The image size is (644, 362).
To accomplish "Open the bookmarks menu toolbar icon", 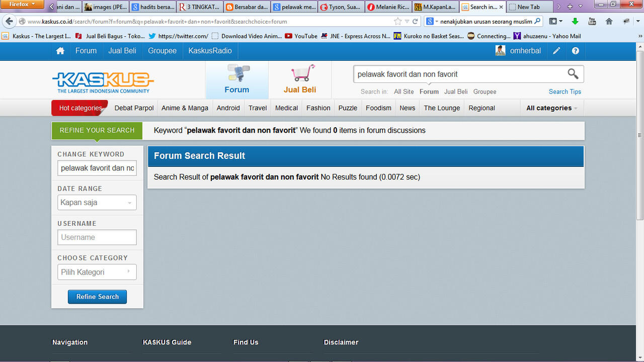I will [553, 21].
